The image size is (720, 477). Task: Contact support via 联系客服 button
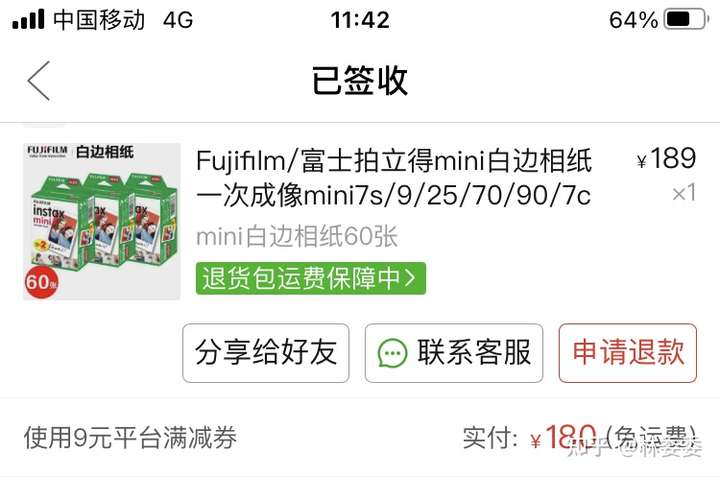[x=454, y=353]
